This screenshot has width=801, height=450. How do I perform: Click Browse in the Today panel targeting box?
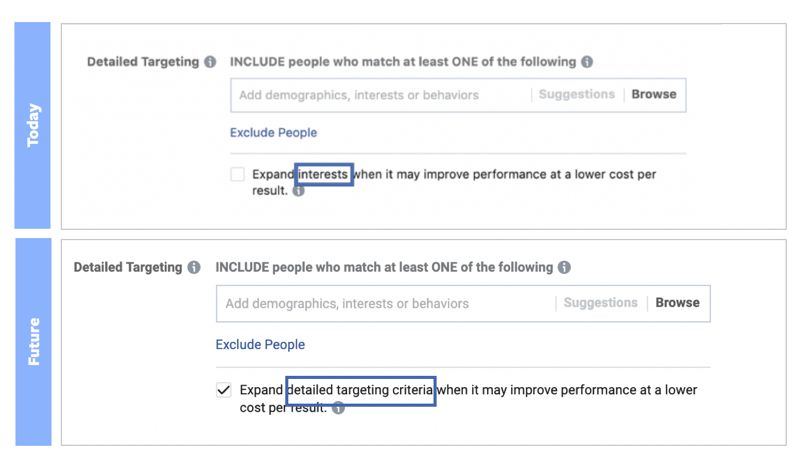654,94
